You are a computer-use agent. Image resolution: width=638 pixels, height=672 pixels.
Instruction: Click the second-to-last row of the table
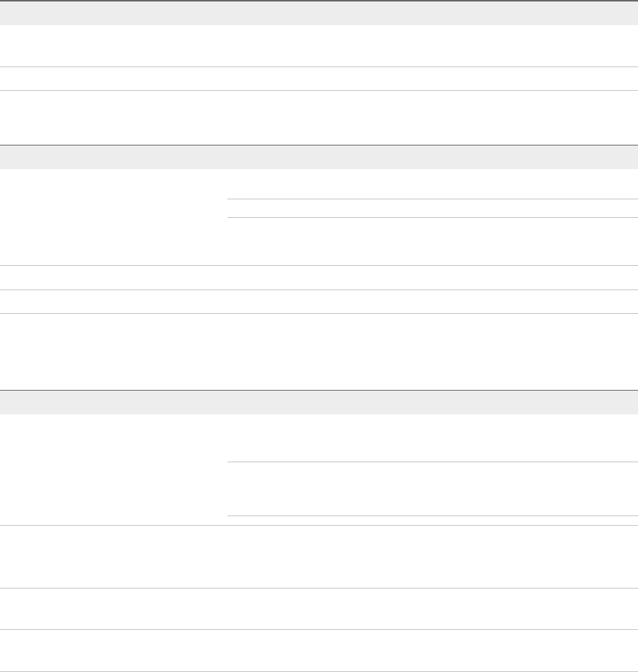[x=319, y=608]
